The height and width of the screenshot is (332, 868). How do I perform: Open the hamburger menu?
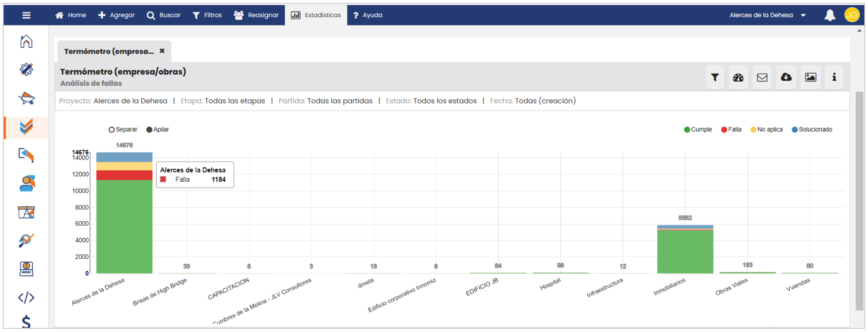point(26,15)
